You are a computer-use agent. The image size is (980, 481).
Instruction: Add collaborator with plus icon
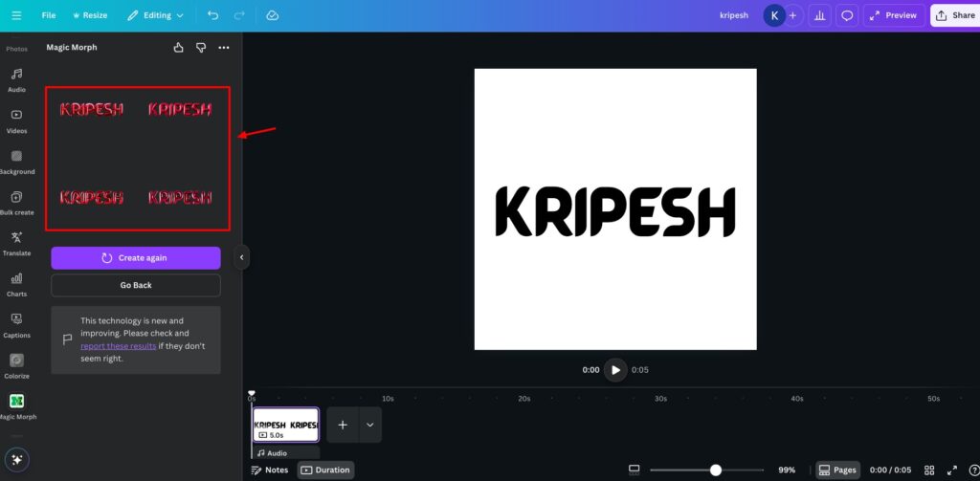[792, 15]
